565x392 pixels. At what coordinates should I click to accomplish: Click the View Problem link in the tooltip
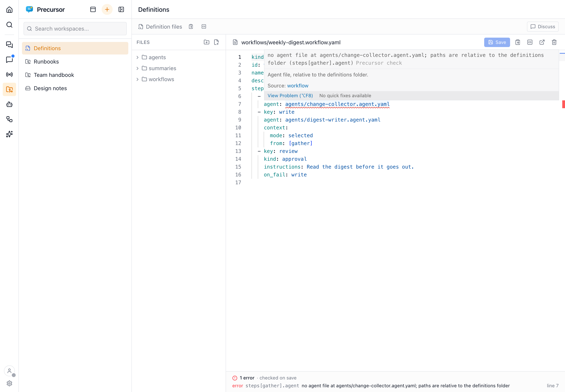pyautogui.click(x=290, y=95)
